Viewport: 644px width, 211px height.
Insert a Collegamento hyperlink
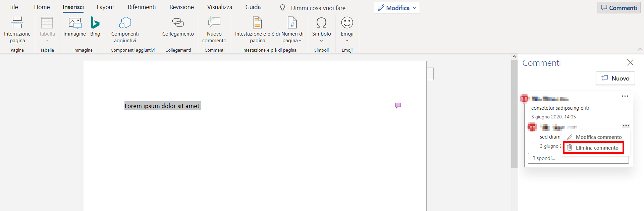pos(178,27)
